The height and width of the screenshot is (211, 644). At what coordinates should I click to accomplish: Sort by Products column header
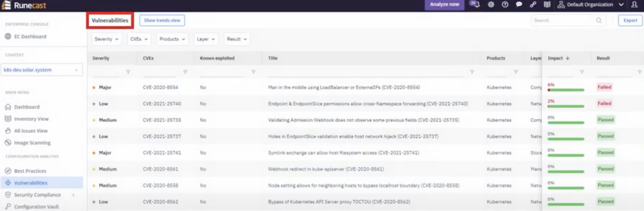click(496, 58)
